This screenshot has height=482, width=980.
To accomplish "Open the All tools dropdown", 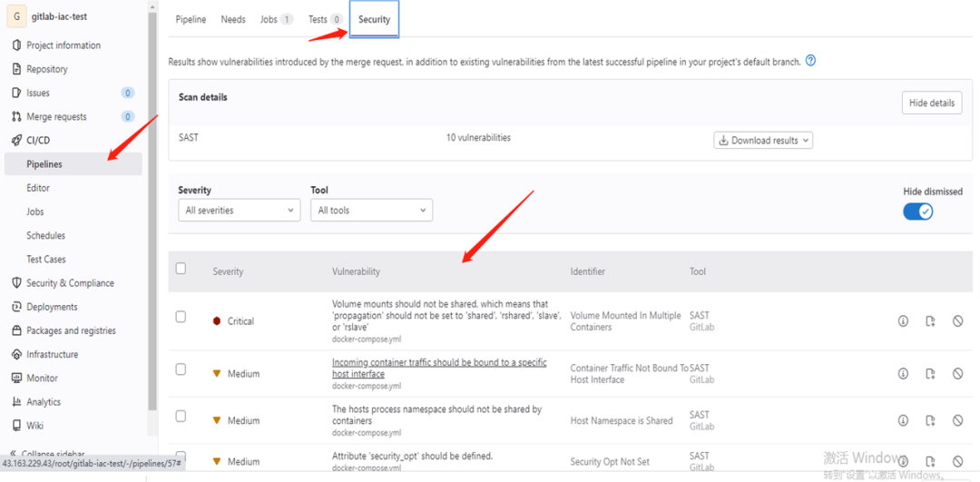I will (x=371, y=210).
